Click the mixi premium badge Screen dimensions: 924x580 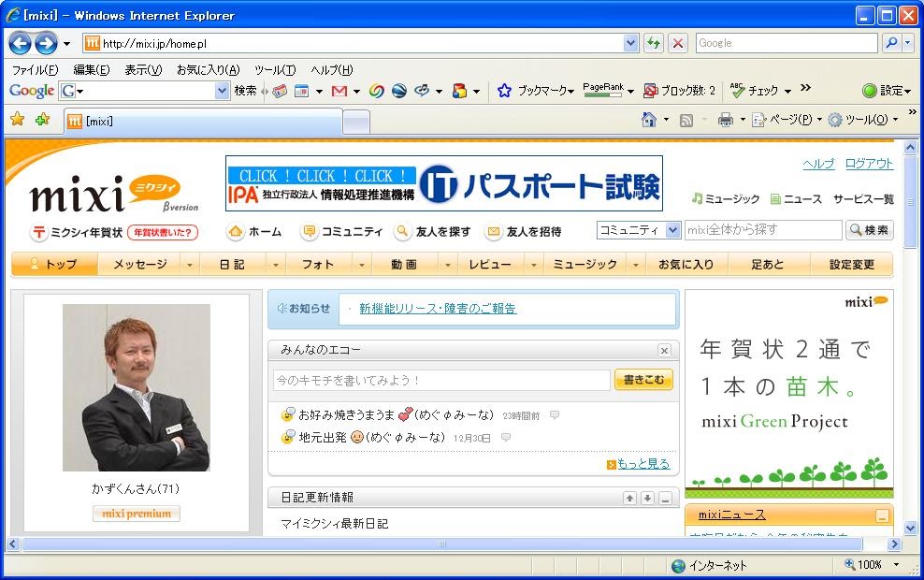pos(137,514)
